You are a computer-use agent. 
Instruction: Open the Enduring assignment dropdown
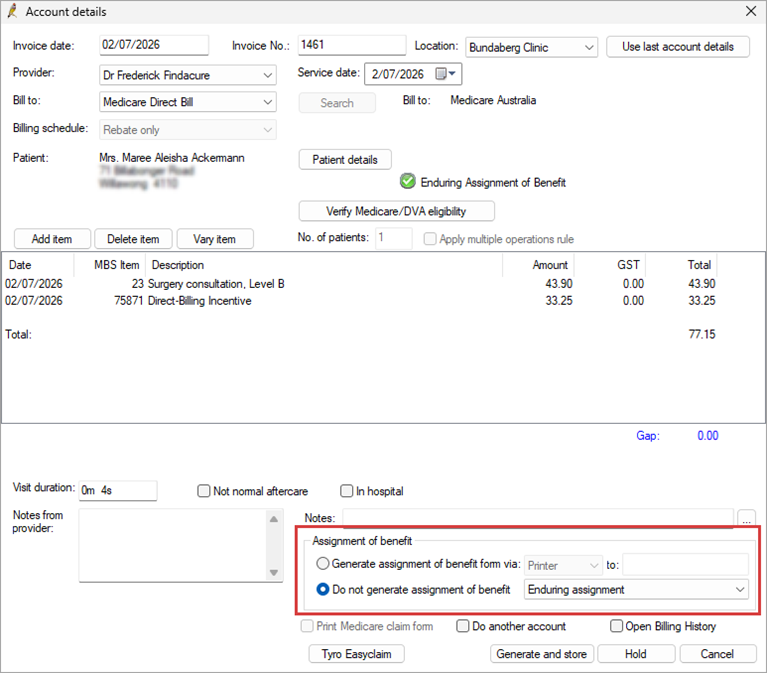[x=636, y=589]
